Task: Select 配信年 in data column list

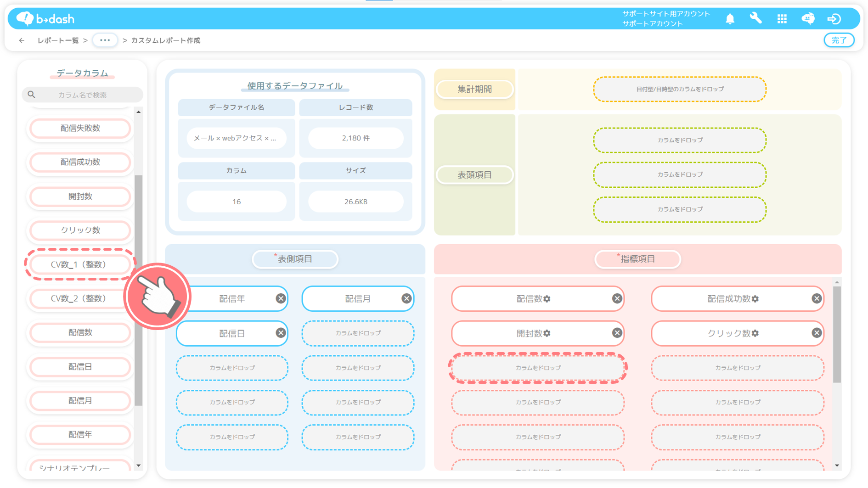Action: pos(80,434)
